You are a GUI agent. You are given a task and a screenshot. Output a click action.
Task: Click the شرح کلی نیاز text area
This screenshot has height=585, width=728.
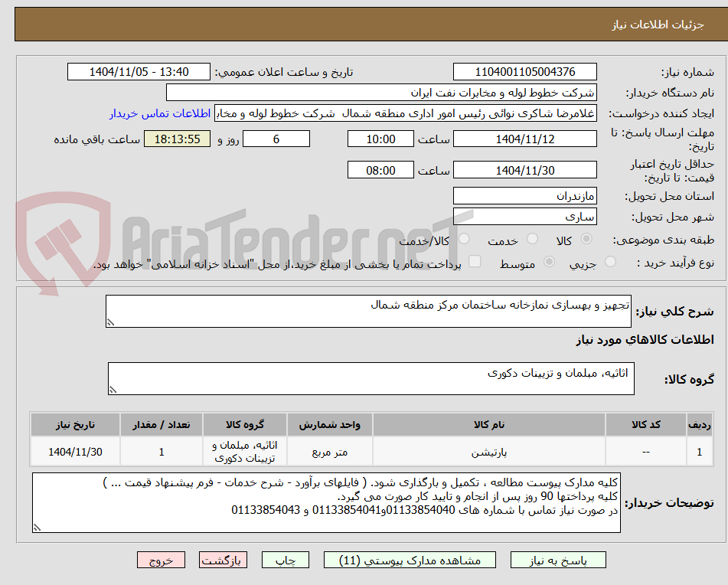(368, 311)
